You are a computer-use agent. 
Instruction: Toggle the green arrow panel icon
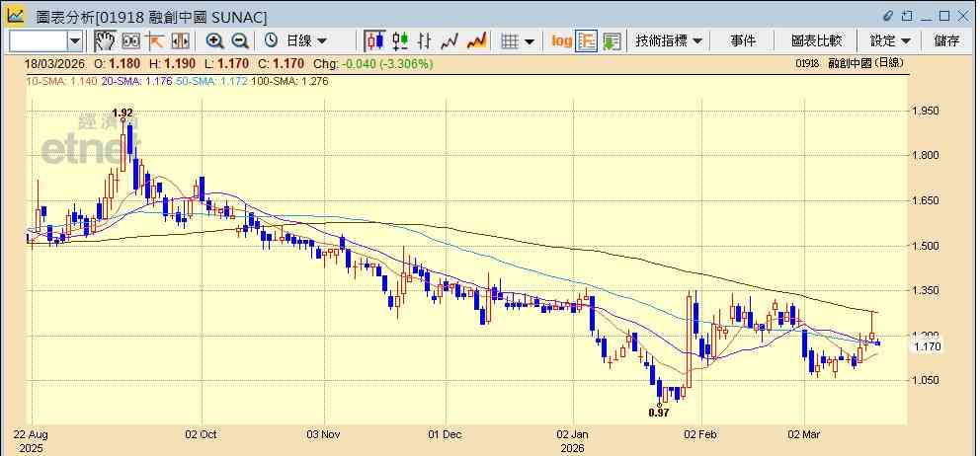[612, 41]
